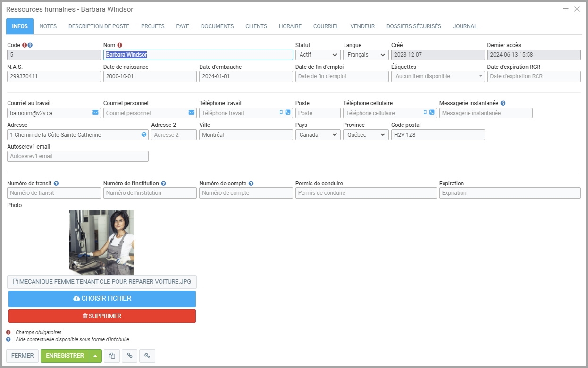Click help icon next to Numéro de transit
Screen dimensions: 588x368
tap(56, 184)
